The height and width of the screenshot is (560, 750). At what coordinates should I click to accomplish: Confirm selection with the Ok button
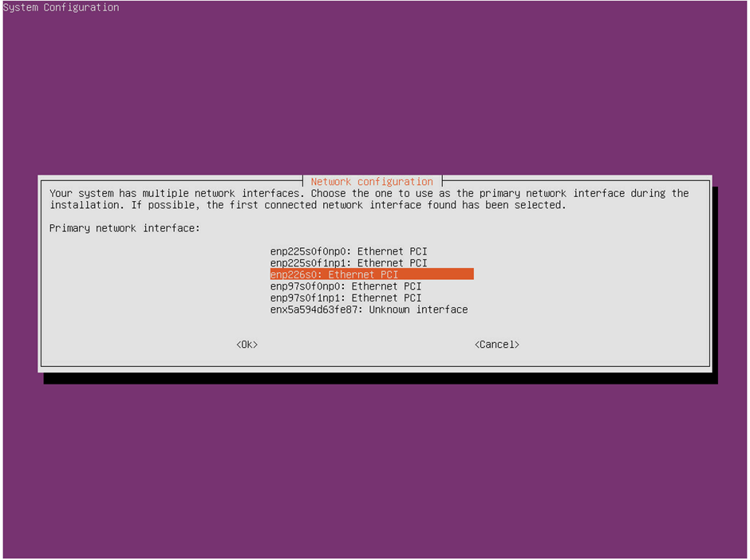point(247,345)
